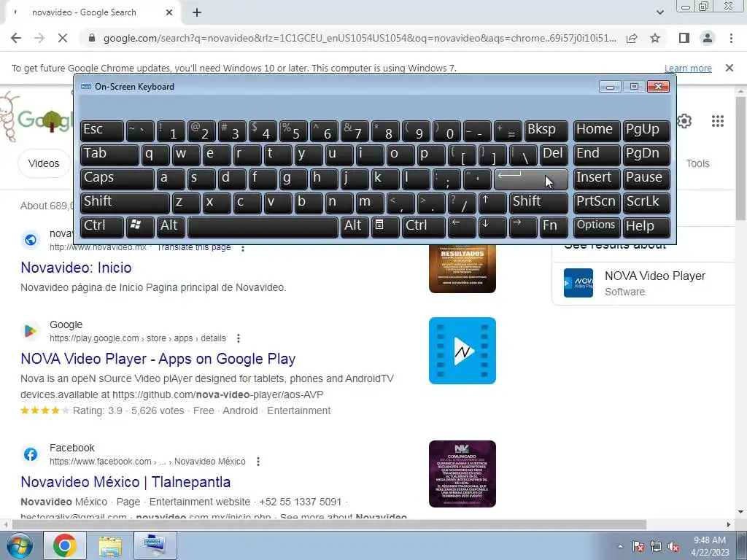Open more options for Google Play result
The height and width of the screenshot is (560, 747).
(239, 338)
